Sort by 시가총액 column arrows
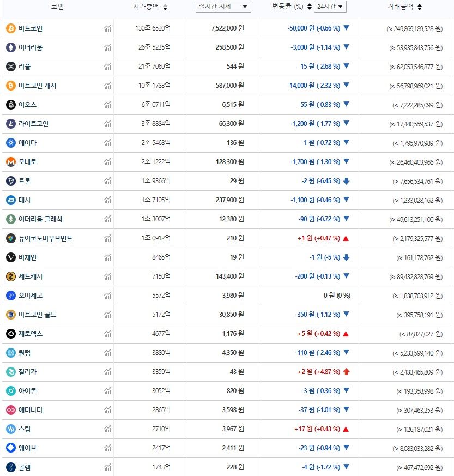 pyautogui.click(x=165, y=7)
